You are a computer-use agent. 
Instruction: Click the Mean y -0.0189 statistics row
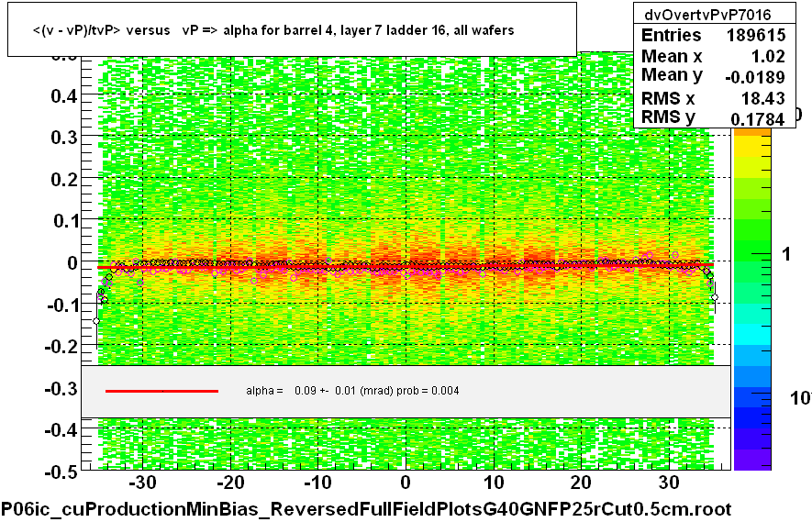[x=714, y=76]
